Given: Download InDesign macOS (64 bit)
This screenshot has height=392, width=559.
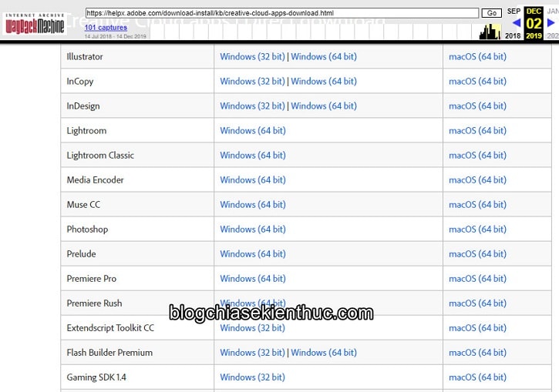Looking at the screenshot, I should click(x=477, y=106).
